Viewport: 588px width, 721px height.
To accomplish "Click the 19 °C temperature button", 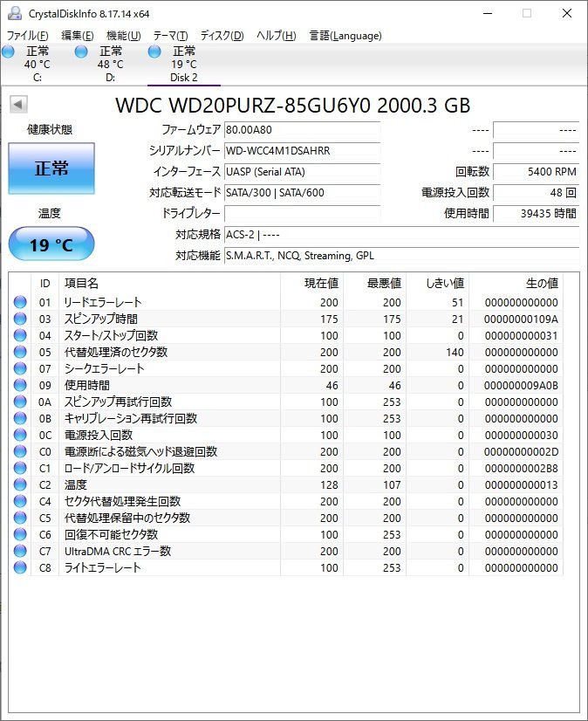I will point(51,244).
